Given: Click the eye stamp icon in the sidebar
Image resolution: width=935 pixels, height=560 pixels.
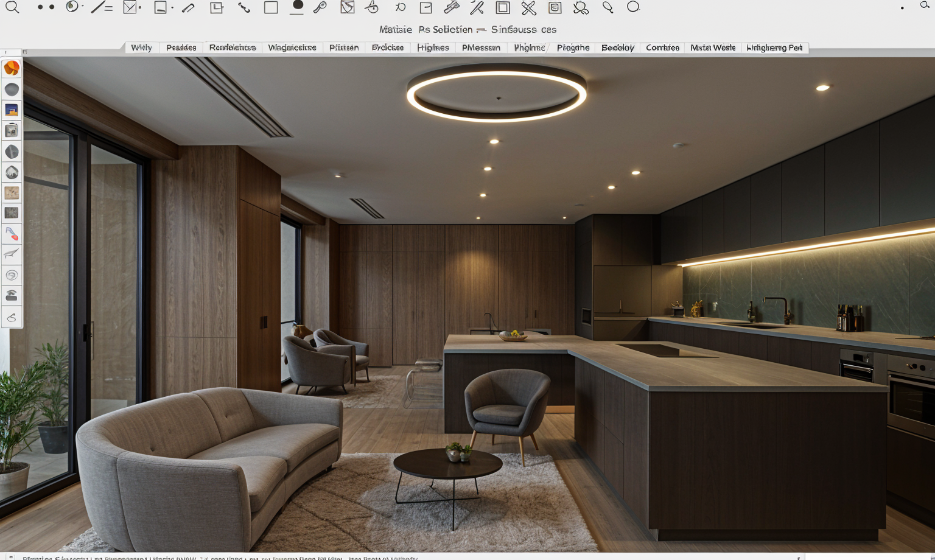Looking at the screenshot, I should 12,296.
